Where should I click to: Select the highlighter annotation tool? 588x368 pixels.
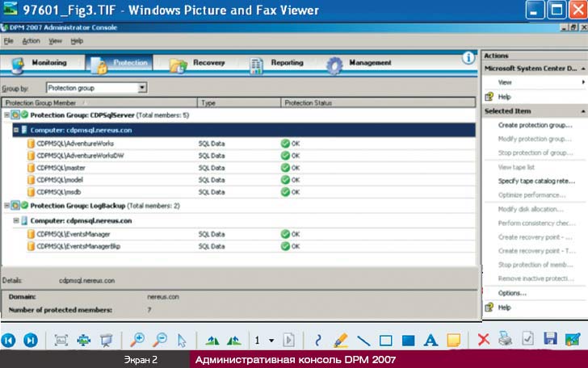pyautogui.click(x=341, y=340)
